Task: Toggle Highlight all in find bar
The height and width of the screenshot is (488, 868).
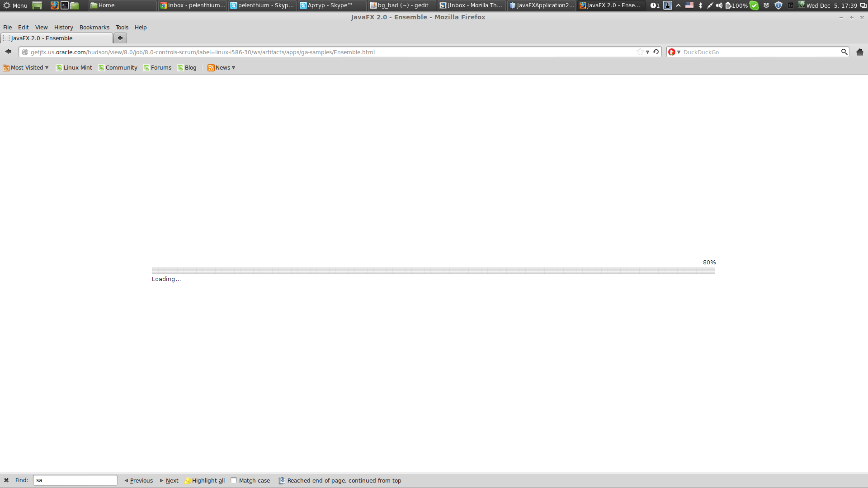Action: click(204, 480)
